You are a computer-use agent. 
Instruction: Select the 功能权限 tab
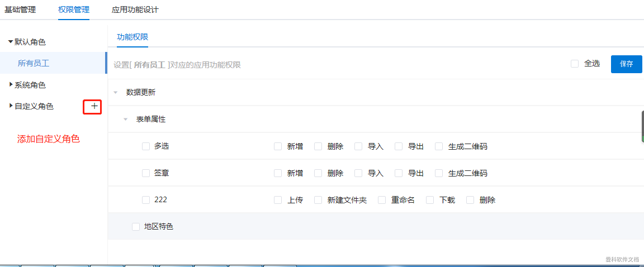(x=132, y=37)
